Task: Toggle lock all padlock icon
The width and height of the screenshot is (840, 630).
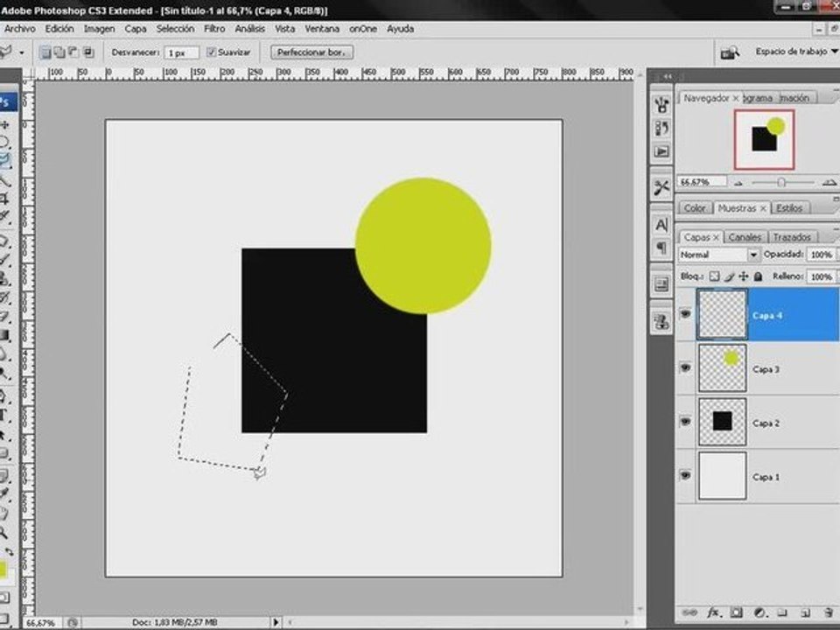Action: (x=758, y=276)
